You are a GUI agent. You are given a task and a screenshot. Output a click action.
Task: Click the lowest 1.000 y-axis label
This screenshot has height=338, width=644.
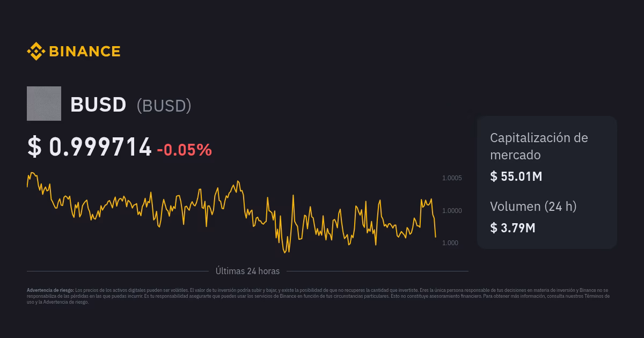[x=450, y=243]
